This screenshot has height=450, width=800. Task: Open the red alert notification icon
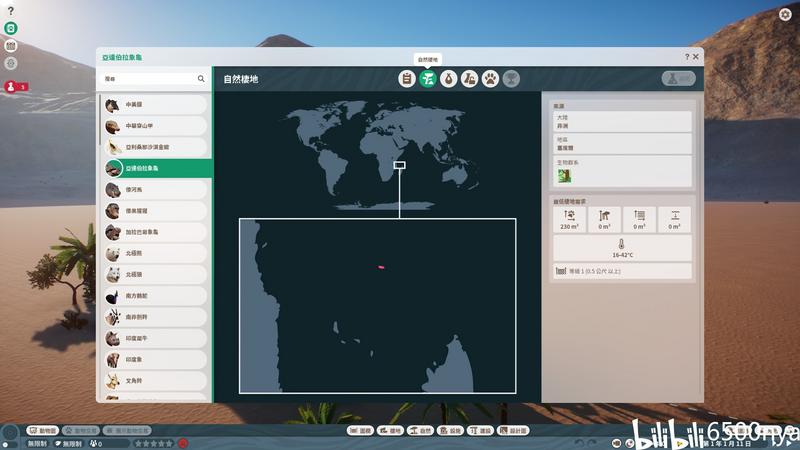[x=11, y=87]
